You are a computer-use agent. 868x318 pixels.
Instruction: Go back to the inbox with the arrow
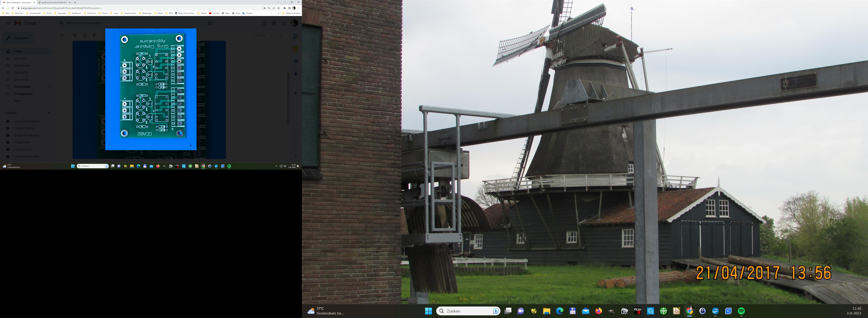click(x=62, y=36)
